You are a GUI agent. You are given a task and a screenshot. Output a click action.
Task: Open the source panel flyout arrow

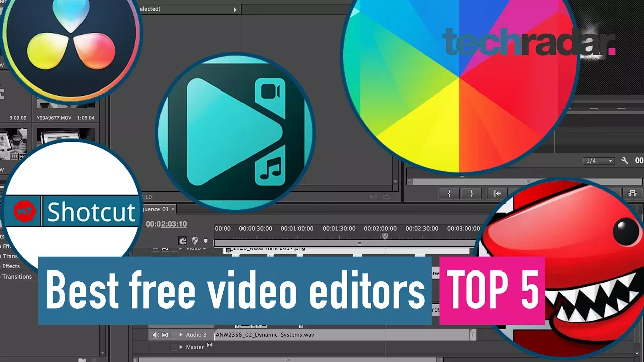point(235,9)
